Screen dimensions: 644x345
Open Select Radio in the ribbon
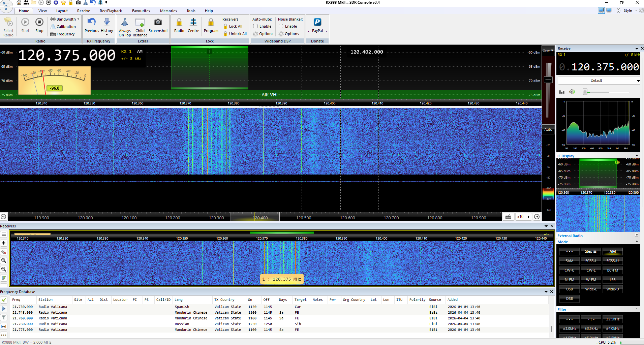pos(8,27)
